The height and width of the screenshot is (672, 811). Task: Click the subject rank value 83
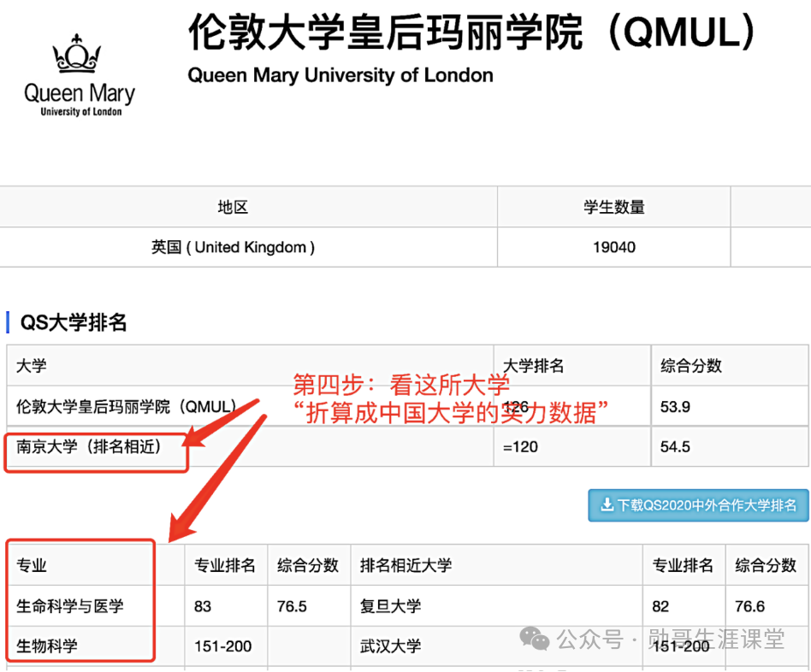pos(203,606)
